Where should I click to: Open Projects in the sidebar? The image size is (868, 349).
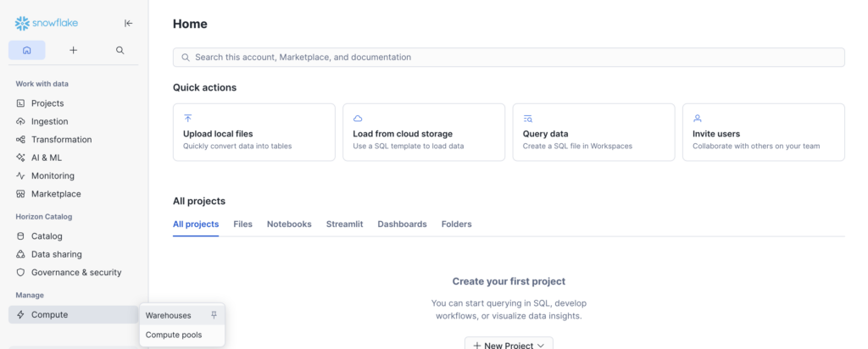coord(47,103)
